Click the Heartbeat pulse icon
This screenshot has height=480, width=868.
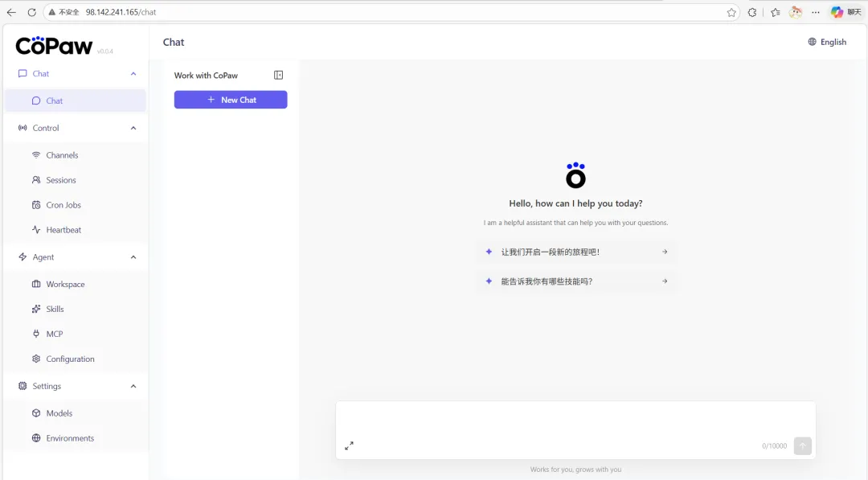pyautogui.click(x=36, y=230)
